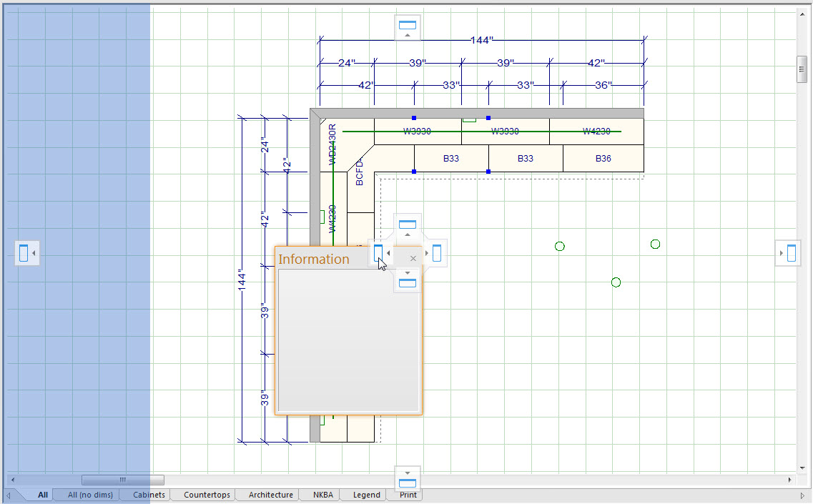Close the Information callout with the X
The width and height of the screenshot is (813, 504).
click(x=413, y=257)
